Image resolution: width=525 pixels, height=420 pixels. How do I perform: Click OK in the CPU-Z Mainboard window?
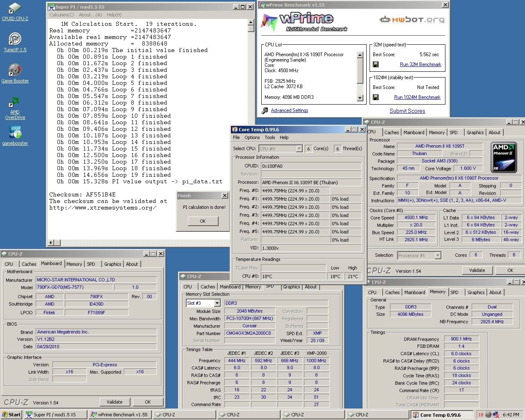pyautogui.click(x=148, y=402)
